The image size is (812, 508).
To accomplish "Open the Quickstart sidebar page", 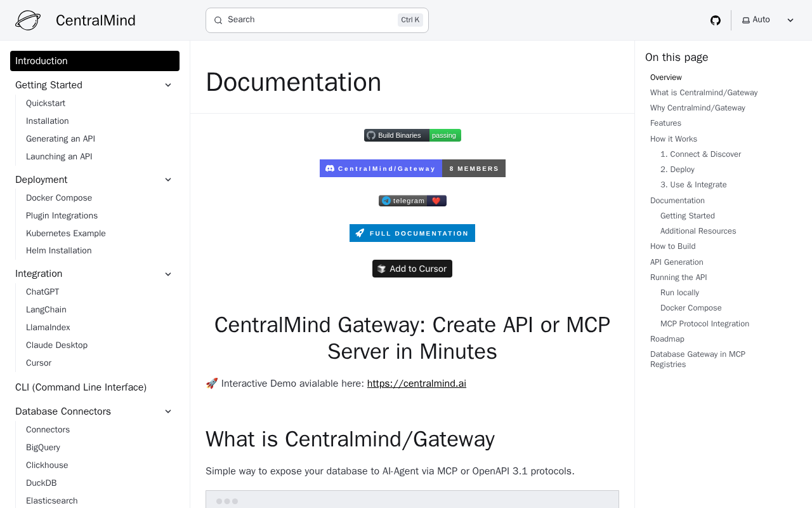I will click(46, 104).
